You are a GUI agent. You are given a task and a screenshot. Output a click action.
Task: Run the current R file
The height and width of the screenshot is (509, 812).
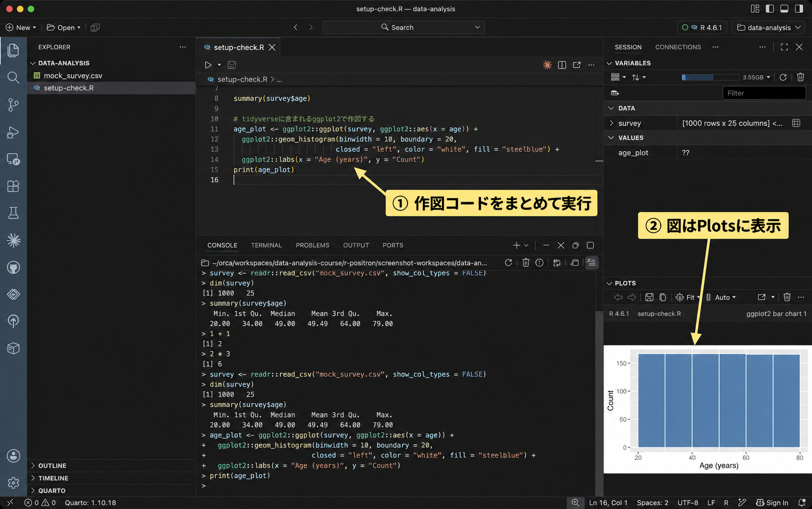208,65
